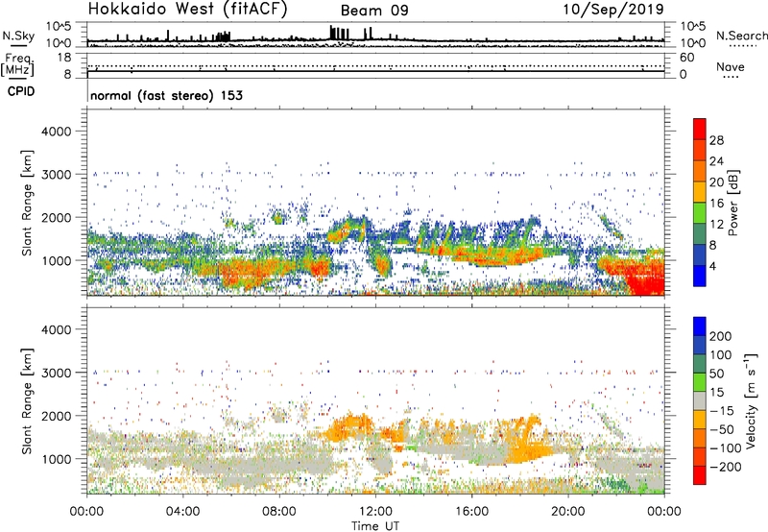Click the "12:00" time tick label

click(x=375, y=512)
